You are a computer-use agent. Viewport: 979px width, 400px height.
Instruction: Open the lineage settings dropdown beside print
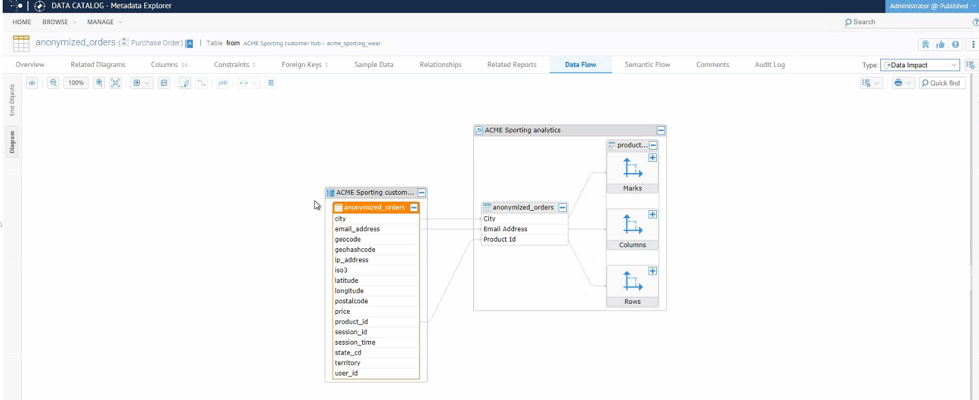(x=871, y=83)
